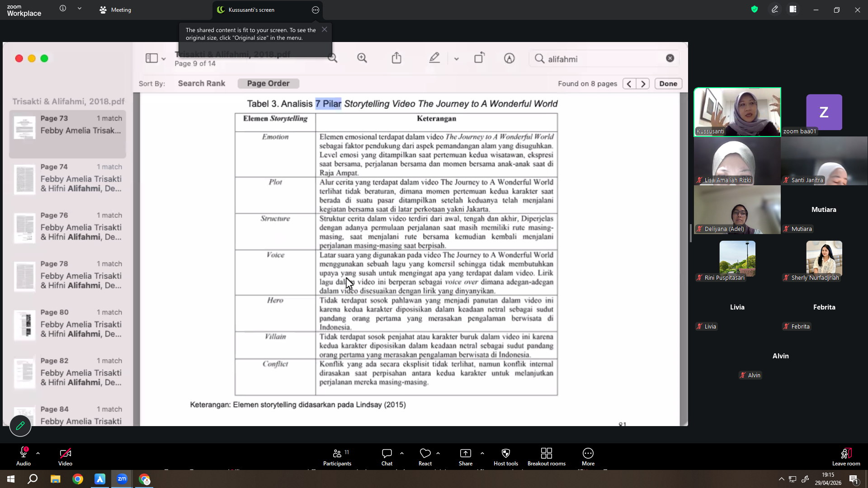Unmute using the Audio microphone button

click(x=24, y=456)
